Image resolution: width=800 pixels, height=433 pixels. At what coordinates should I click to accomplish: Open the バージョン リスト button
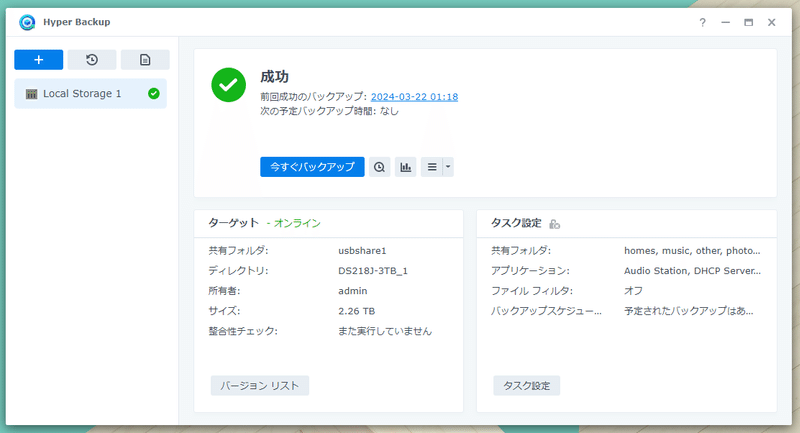(x=260, y=386)
